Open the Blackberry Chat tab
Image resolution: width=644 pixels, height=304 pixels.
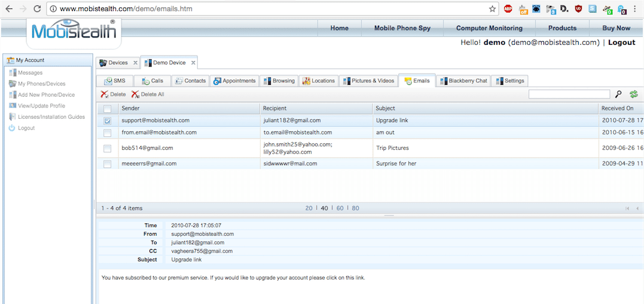click(x=463, y=81)
